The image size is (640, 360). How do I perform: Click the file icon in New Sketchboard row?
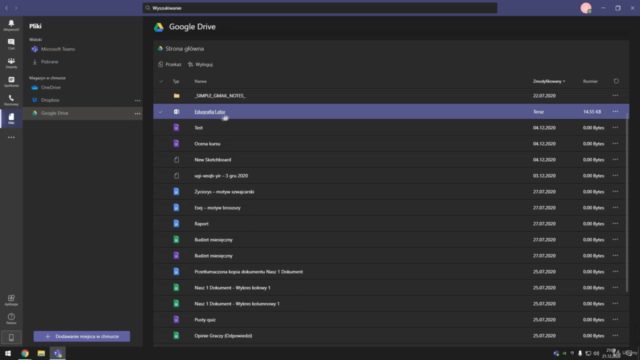[x=176, y=160]
